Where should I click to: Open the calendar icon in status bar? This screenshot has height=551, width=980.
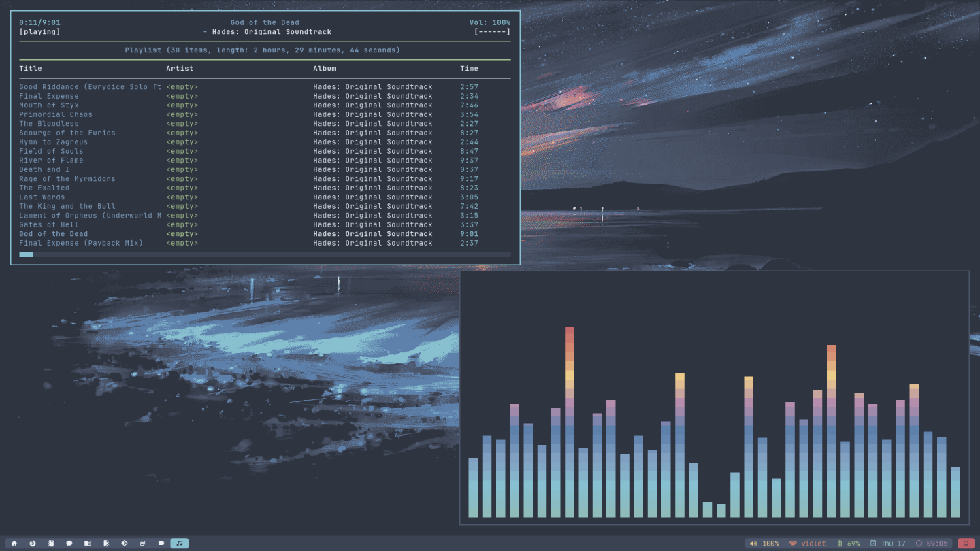(x=873, y=544)
